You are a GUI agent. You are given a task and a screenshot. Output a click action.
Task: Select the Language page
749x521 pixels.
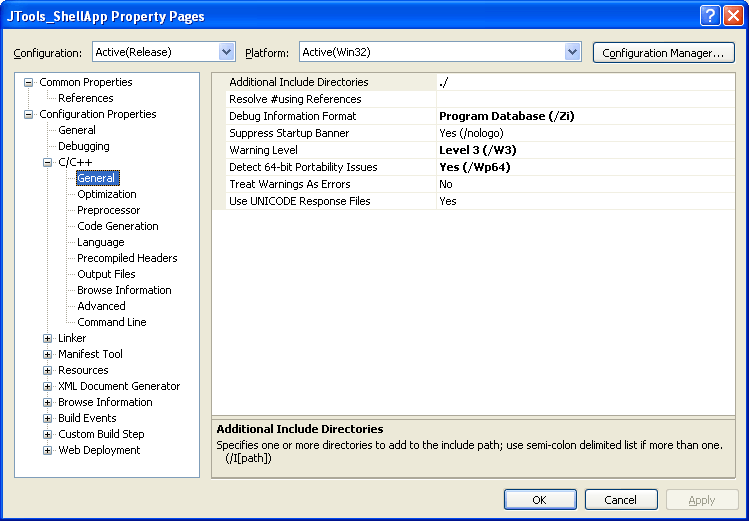(x=100, y=242)
